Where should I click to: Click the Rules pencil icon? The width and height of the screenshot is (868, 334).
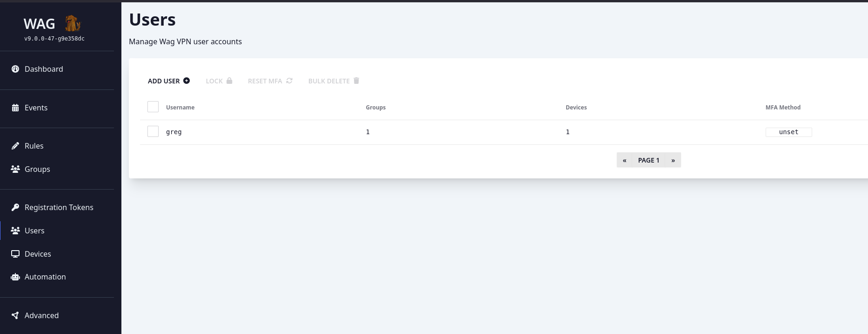coord(15,146)
